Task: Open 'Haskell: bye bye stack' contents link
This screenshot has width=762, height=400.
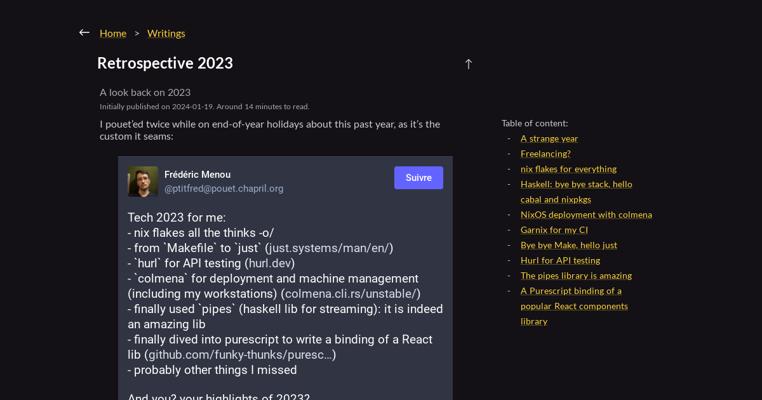Action: tap(576, 184)
